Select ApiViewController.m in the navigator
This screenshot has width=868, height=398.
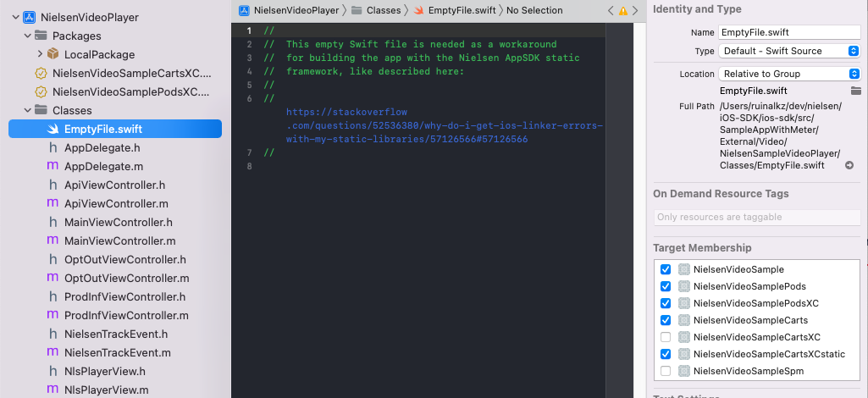click(115, 204)
